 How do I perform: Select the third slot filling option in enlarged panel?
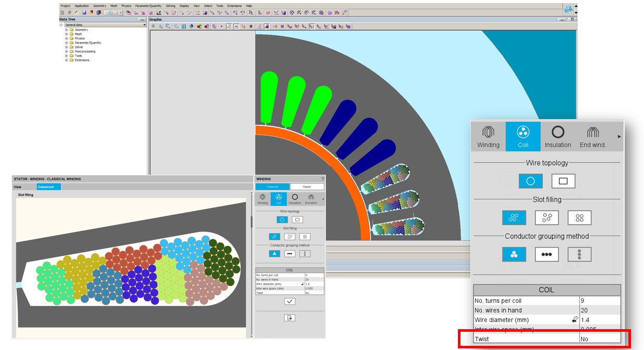pos(579,218)
